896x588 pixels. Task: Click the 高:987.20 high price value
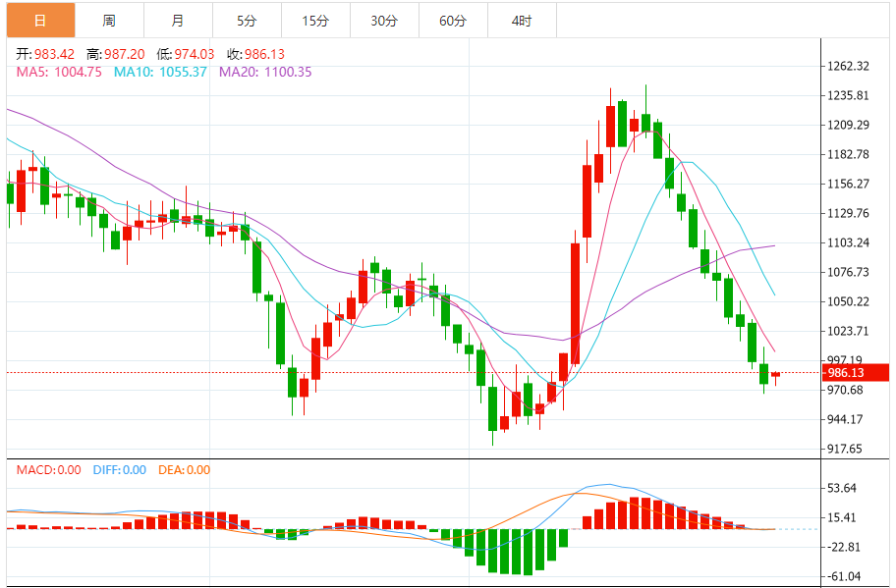[115, 54]
